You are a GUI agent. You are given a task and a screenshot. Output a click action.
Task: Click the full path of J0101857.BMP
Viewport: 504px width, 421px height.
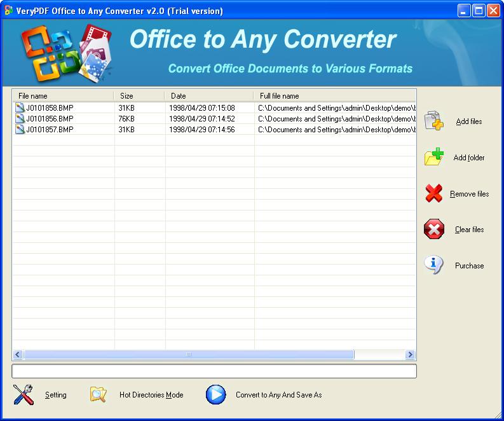coord(337,130)
